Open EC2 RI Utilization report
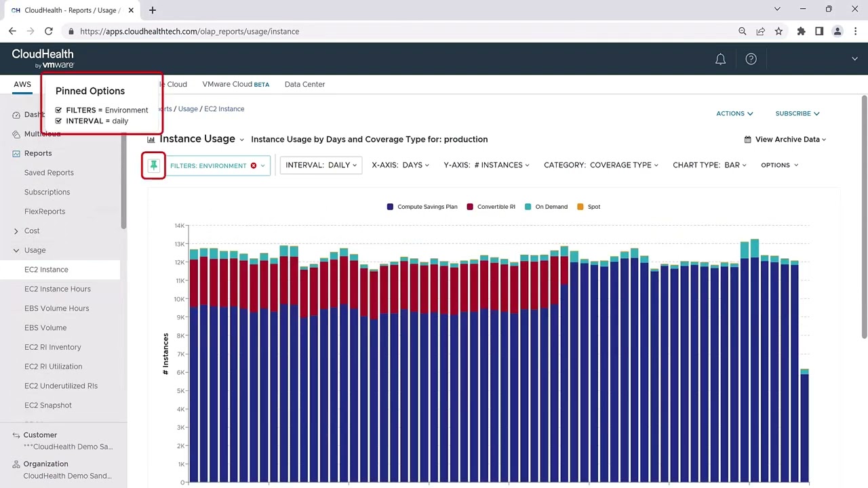 54,367
